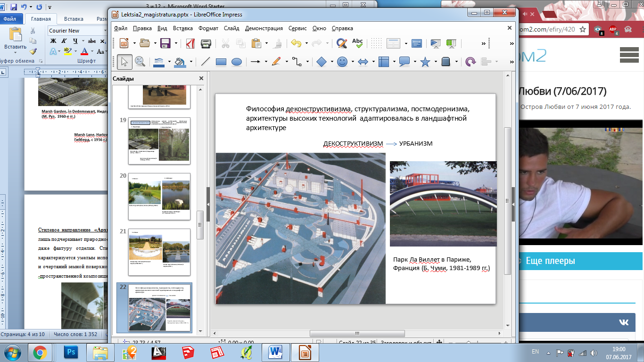
Task: Switch to Вставка tab in Word
Action: pyautogui.click(x=74, y=19)
